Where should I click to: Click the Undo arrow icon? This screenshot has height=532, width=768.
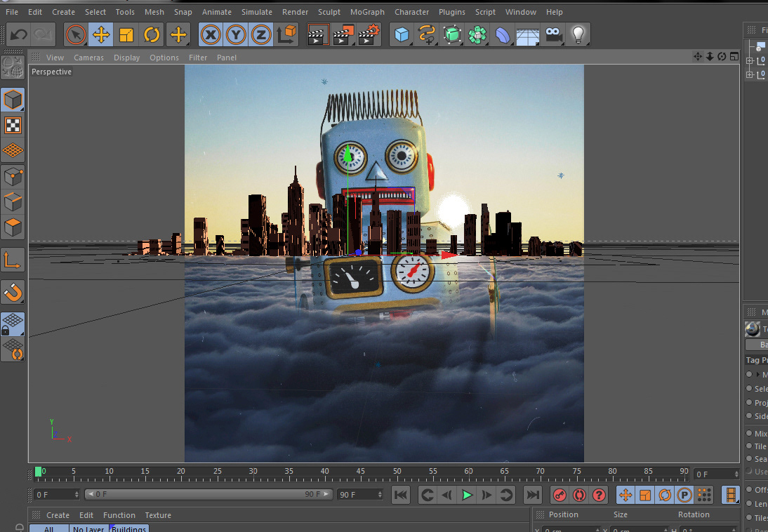click(x=19, y=34)
